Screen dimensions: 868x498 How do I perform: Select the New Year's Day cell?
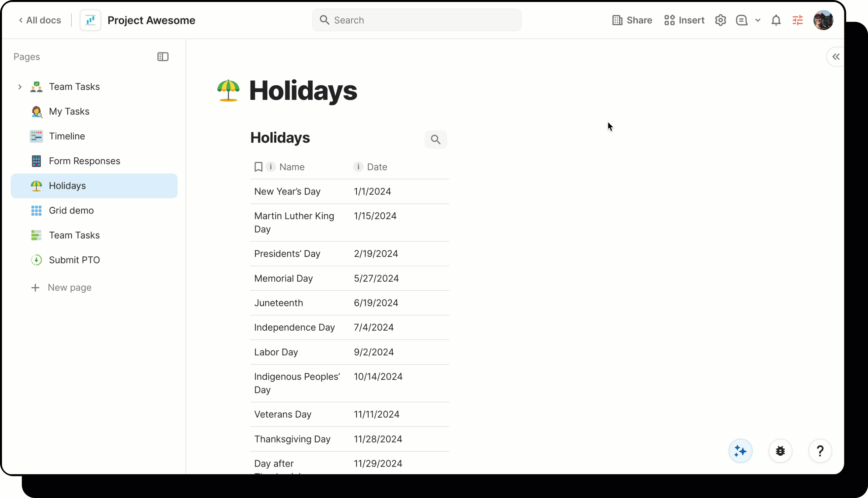coord(299,191)
